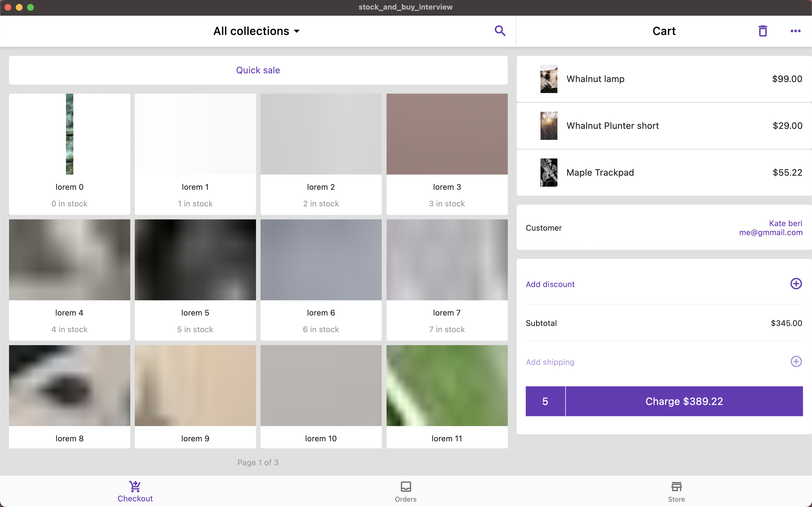Click the Quick sale button
Image resolution: width=812 pixels, height=507 pixels.
coord(258,70)
